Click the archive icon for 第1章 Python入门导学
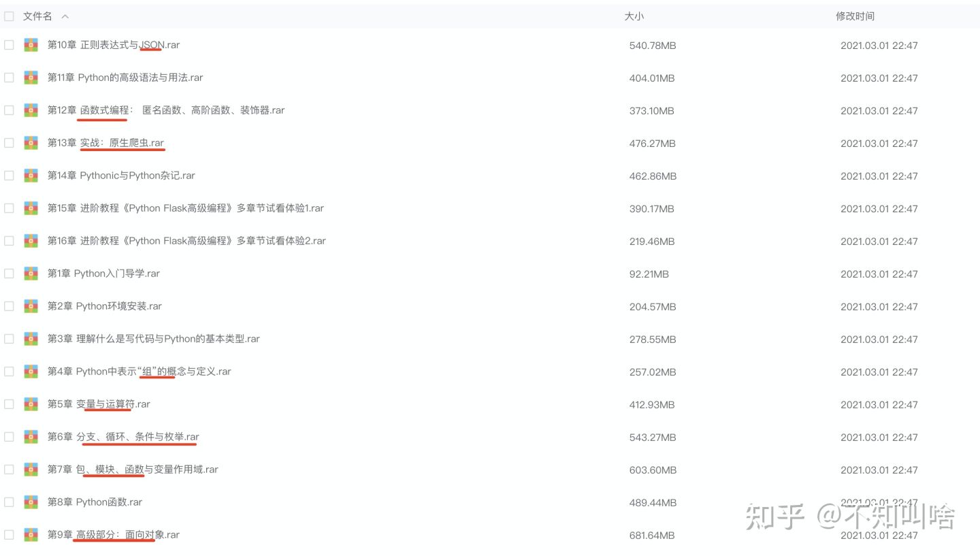This screenshot has height=556, width=980. (x=31, y=274)
